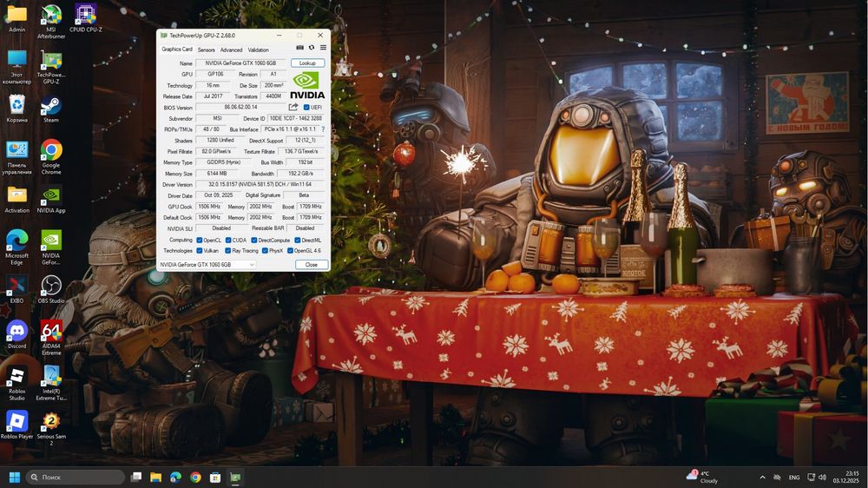
Task: Open TechPowerUp GPU-Z desktop shortcut
Action: tap(51, 67)
